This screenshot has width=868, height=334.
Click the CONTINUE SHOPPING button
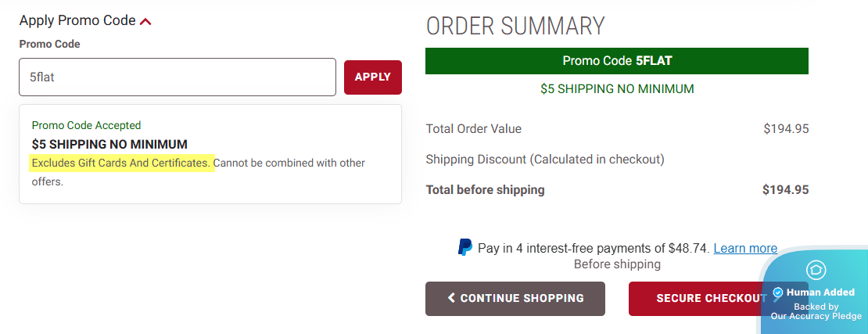click(x=515, y=298)
